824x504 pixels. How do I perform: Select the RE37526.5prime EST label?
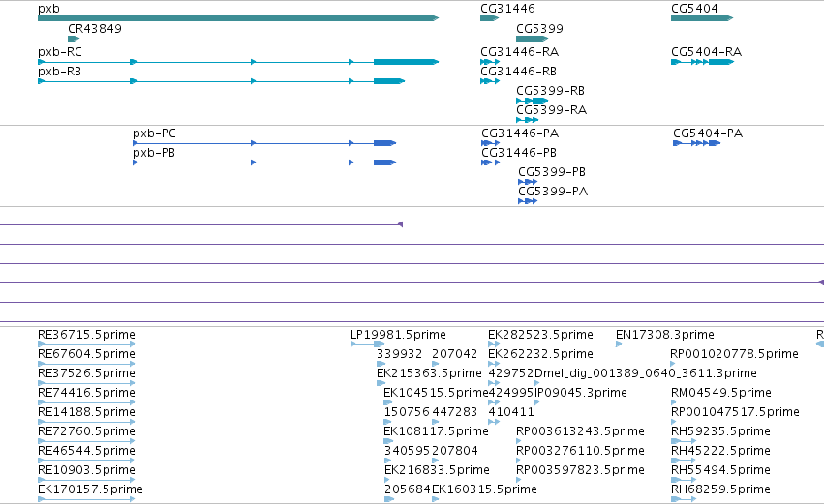pos(87,373)
